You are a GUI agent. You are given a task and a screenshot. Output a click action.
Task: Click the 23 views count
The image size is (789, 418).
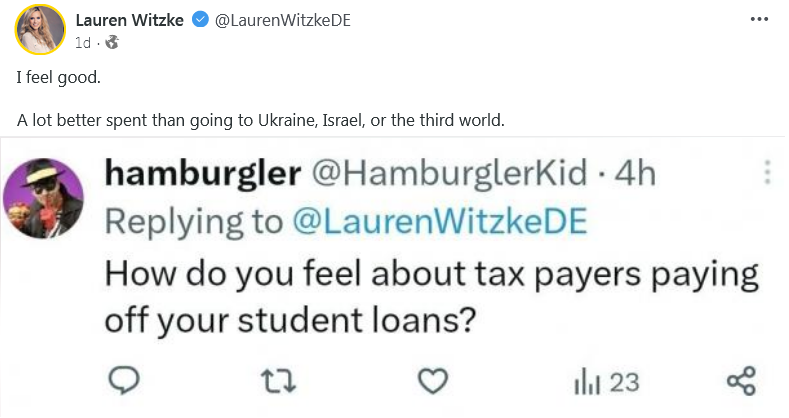(x=624, y=382)
